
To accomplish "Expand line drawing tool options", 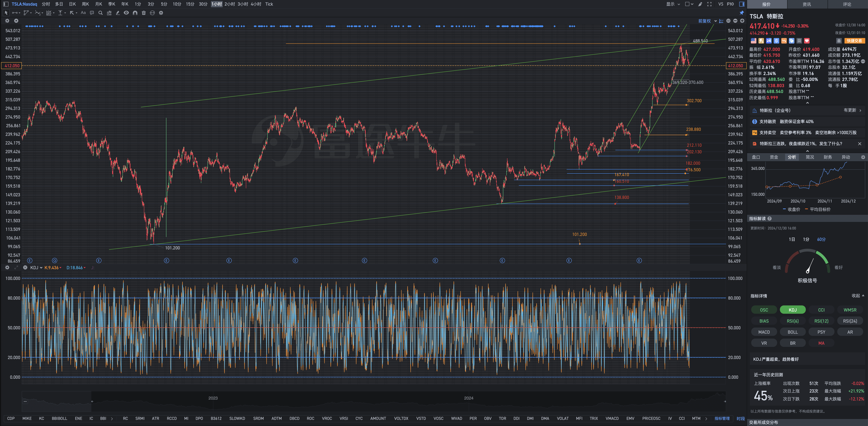I will point(20,13).
